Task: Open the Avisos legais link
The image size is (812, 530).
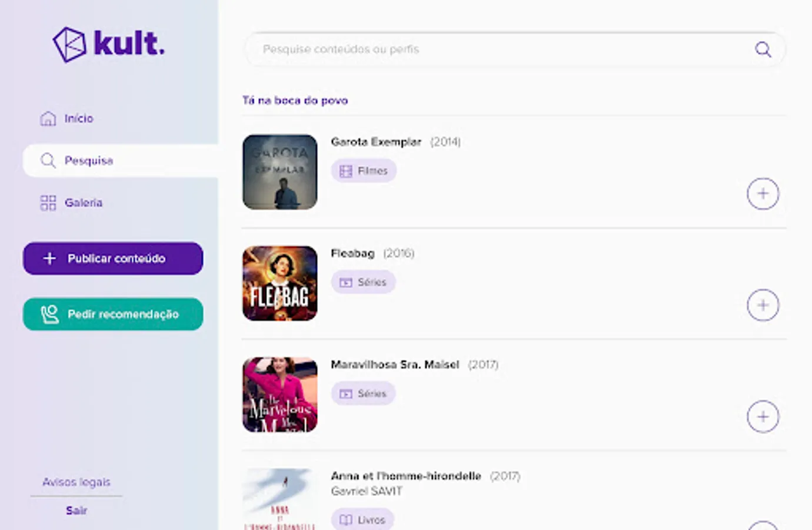Action: click(76, 482)
